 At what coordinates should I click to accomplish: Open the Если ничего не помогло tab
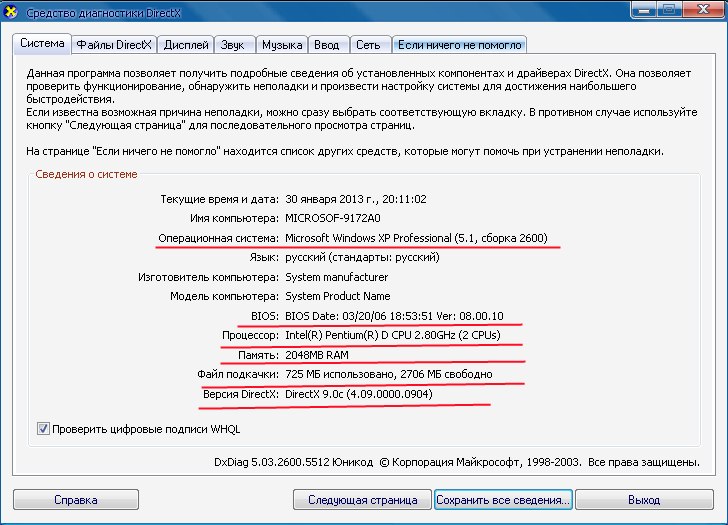460,45
